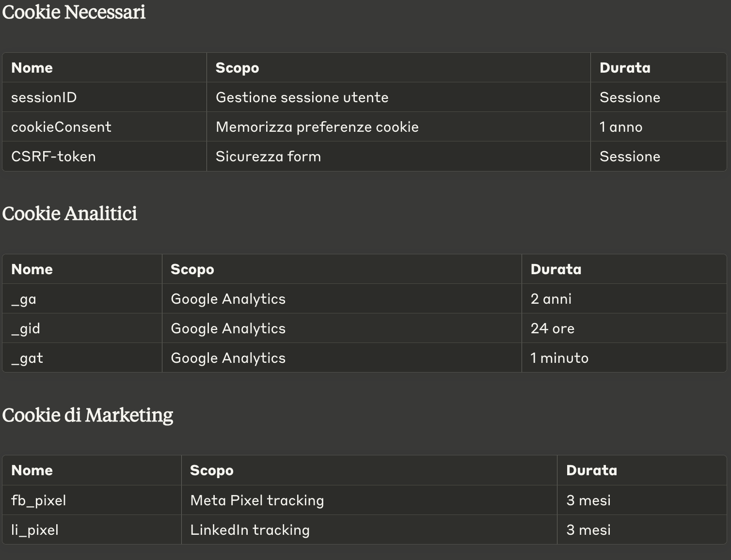Click the 2 anni duration cell
Image resolution: width=731 pixels, height=560 pixels.
pyautogui.click(x=551, y=299)
